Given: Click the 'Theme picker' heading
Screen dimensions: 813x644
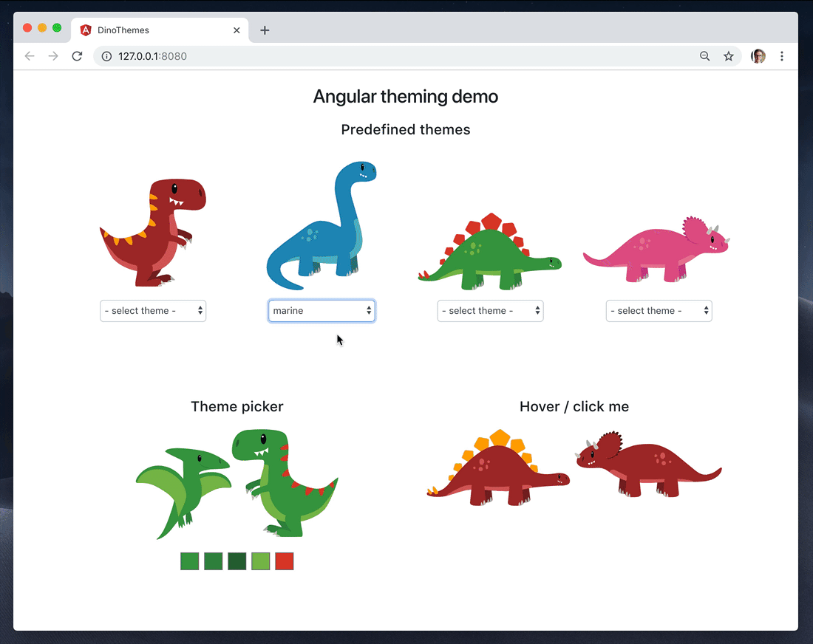Looking at the screenshot, I should tap(237, 407).
